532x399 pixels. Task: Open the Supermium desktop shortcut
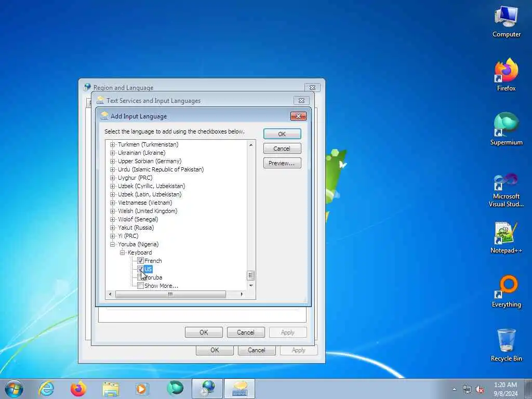[x=506, y=129]
